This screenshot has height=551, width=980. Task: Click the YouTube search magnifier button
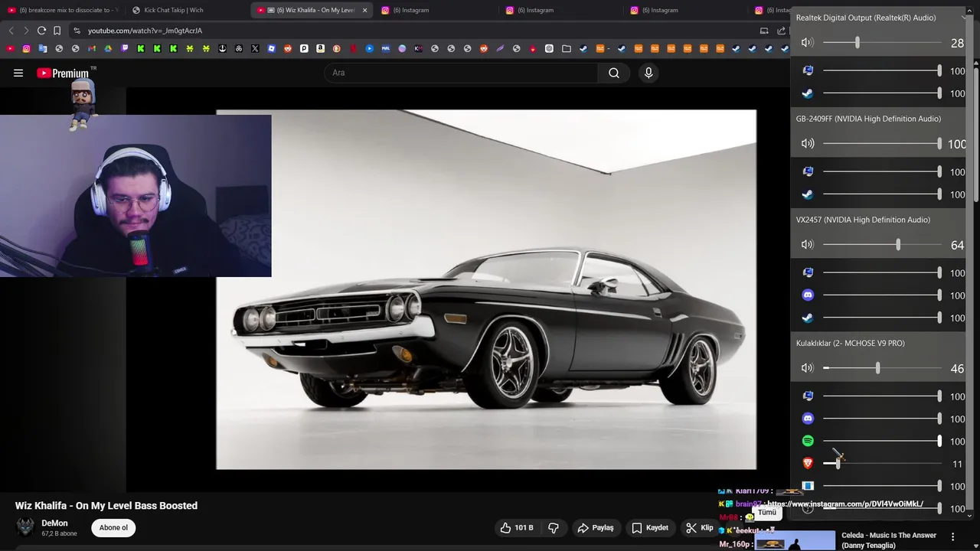(614, 73)
